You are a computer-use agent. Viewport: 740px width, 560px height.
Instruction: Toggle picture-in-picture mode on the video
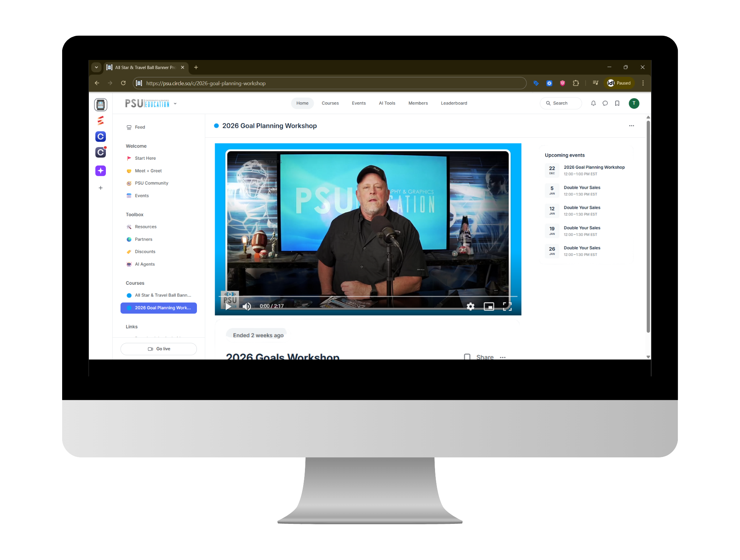(489, 306)
